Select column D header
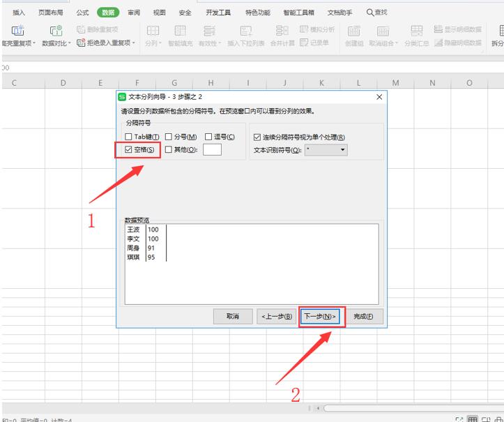The height and width of the screenshot is (422, 504). [63, 83]
